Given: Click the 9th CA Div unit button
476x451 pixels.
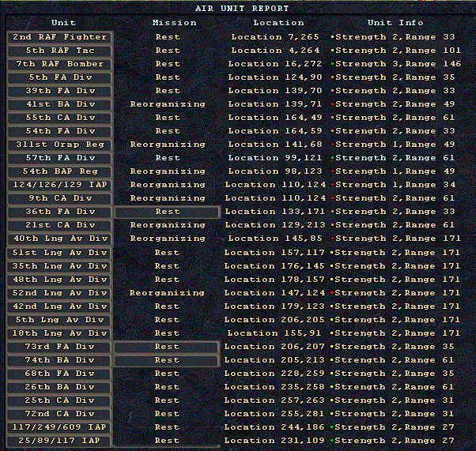Looking at the screenshot, I should (x=59, y=198).
